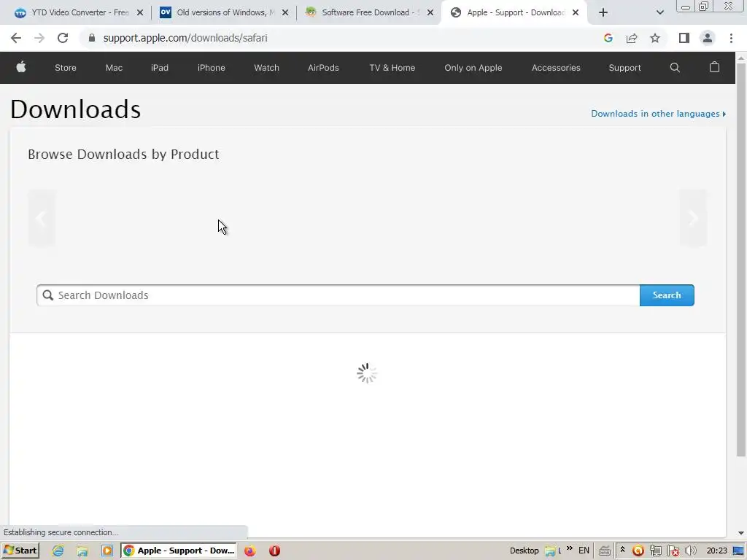Click the padlock site info icon
Image resolution: width=747 pixels, height=560 pixels.
[92, 38]
